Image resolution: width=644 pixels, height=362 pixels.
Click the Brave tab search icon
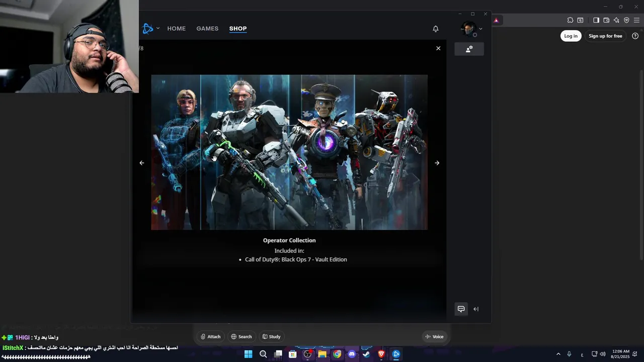point(580,21)
